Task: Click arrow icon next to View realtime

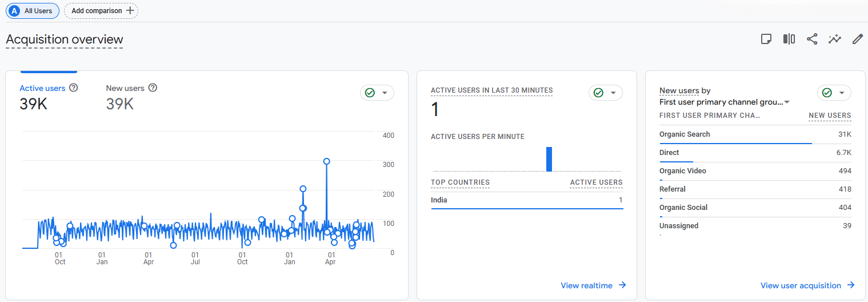Action: [x=622, y=285]
